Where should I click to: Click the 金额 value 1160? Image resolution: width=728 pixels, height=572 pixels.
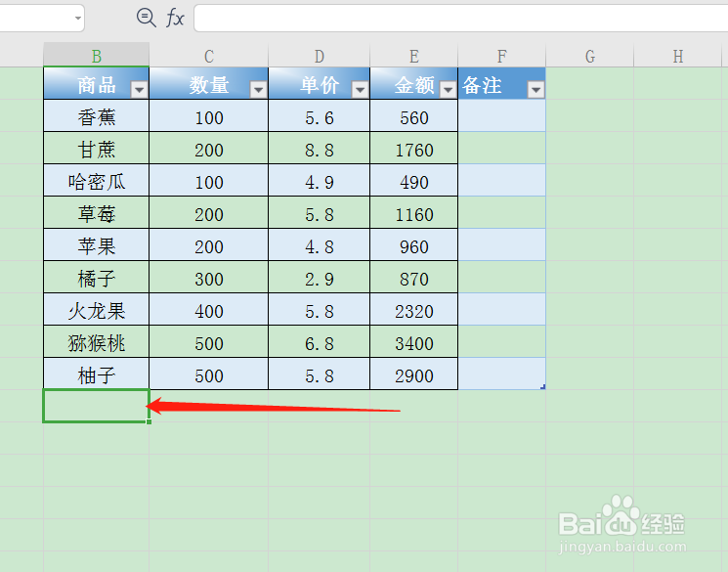click(413, 212)
